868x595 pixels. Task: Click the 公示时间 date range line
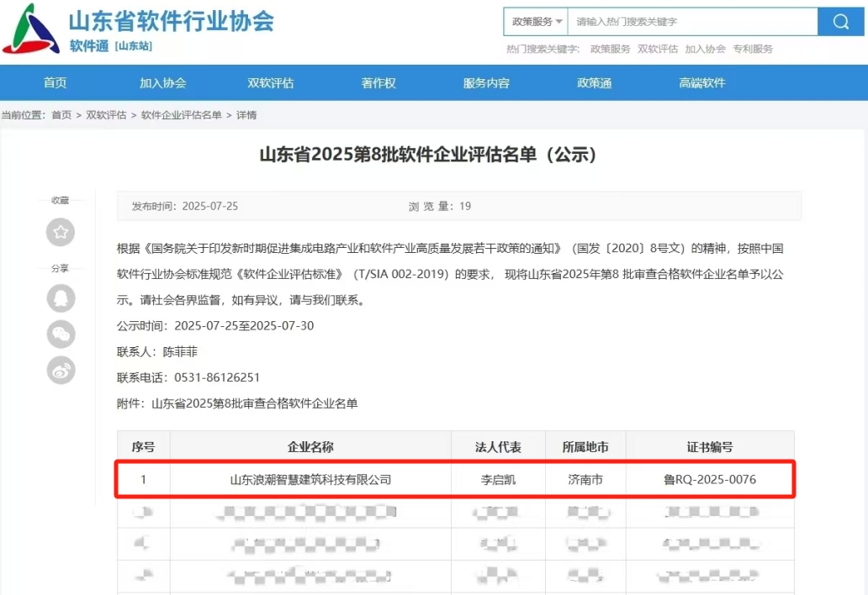coord(215,326)
